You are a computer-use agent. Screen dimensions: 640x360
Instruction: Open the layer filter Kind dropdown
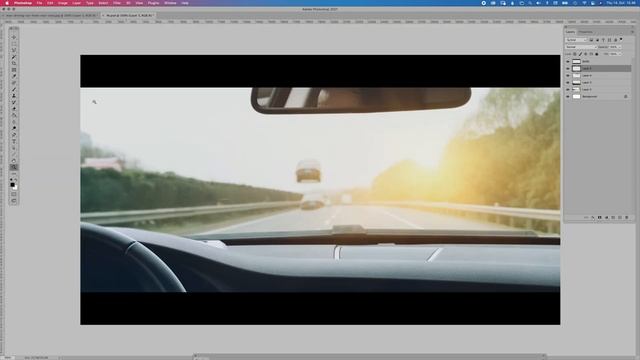coord(576,40)
